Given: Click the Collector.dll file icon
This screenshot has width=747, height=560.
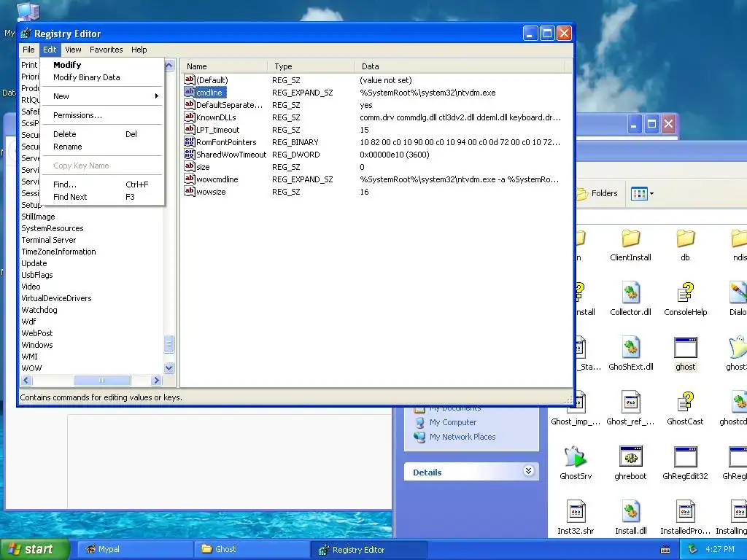Looking at the screenshot, I should [x=630, y=292].
